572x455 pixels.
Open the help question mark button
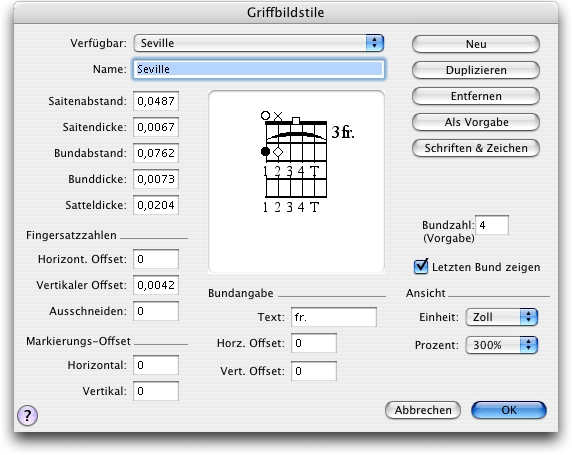point(27,415)
